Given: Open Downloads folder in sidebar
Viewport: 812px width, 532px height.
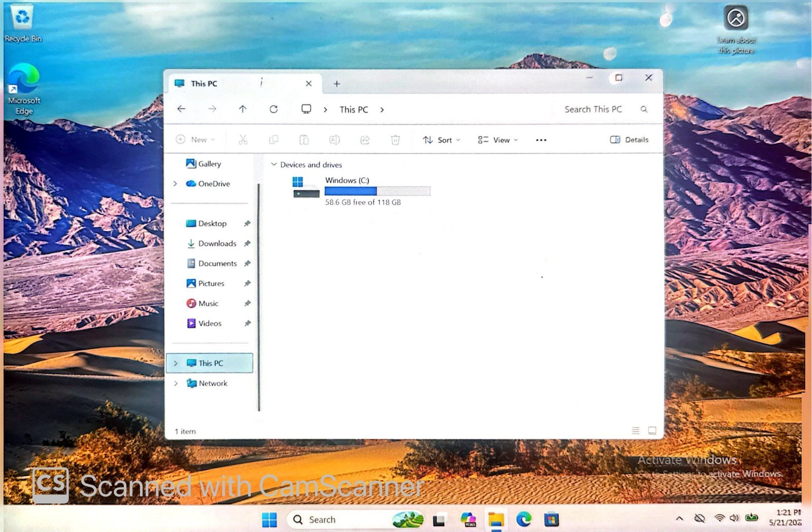Looking at the screenshot, I should point(212,243).
